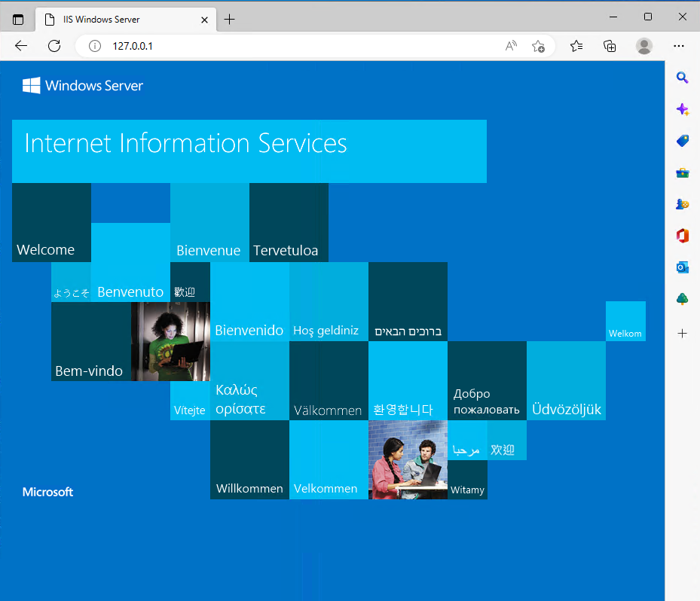Open the Favorites list
The width and height of the screenshot is (700, 601).
point(576,46)
